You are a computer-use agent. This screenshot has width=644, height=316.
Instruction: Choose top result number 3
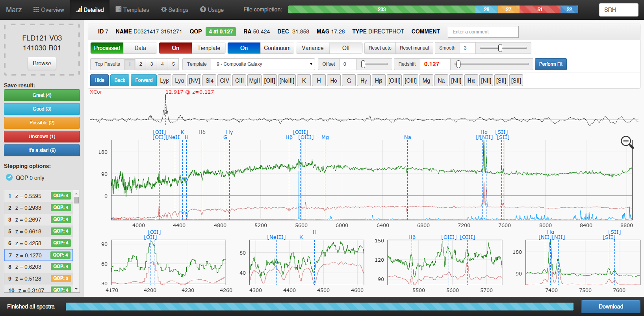tap(152, 64)
